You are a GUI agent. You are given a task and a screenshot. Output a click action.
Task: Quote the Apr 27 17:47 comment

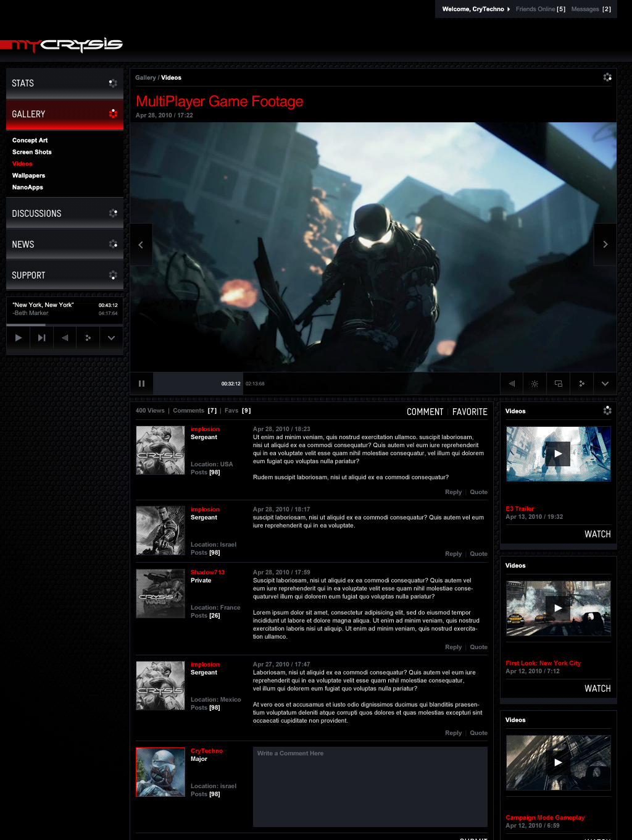pos(479,733)
